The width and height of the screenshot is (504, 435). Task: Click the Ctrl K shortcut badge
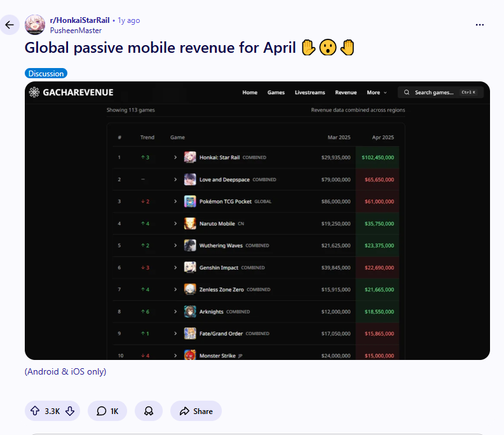pos(468,92)
